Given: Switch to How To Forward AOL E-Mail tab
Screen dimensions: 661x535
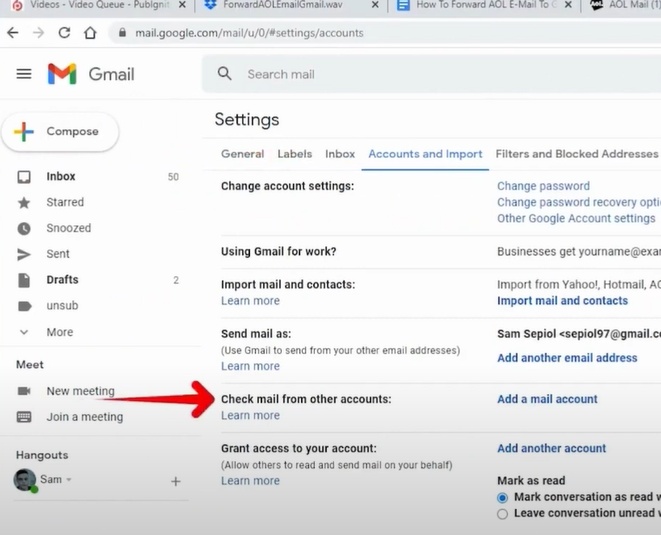Looking at the screenshot, I should tap(486, 5).
